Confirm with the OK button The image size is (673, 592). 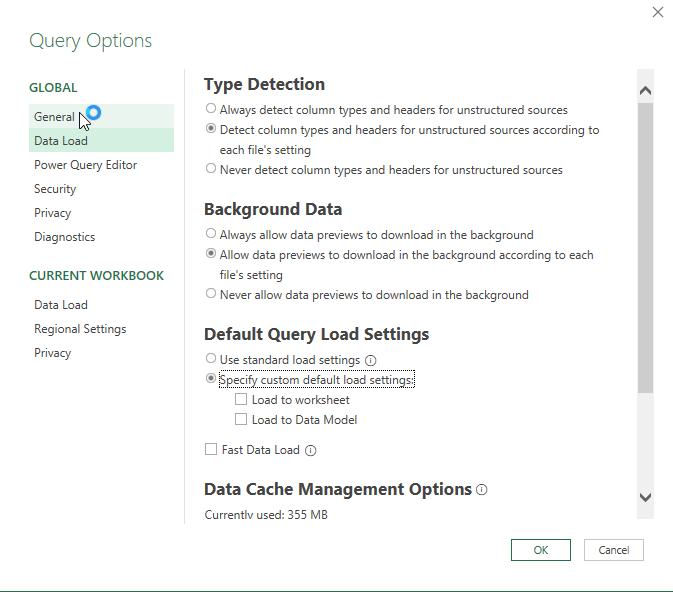540,550
